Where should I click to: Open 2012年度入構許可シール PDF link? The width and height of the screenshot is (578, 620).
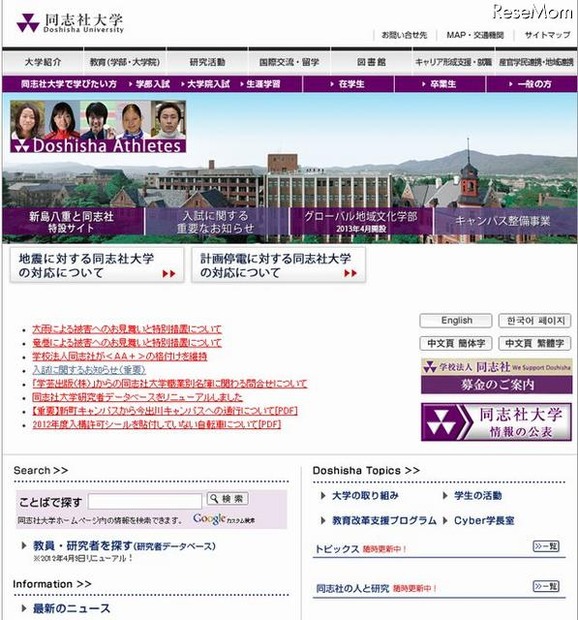click(157, 425)
